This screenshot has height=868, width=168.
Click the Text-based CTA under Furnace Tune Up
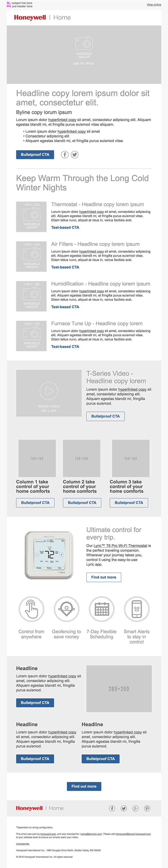pyautogui.click(x=65, y=346)
